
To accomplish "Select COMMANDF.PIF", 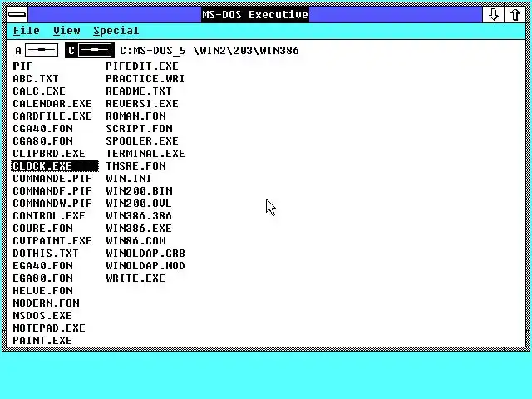I will [52, 191].
